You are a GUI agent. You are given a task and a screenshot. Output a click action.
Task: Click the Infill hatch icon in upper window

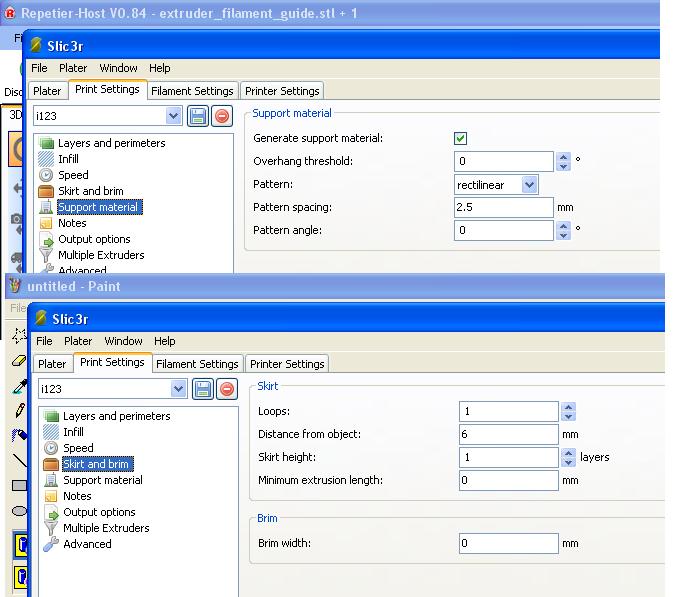point(46,159)
